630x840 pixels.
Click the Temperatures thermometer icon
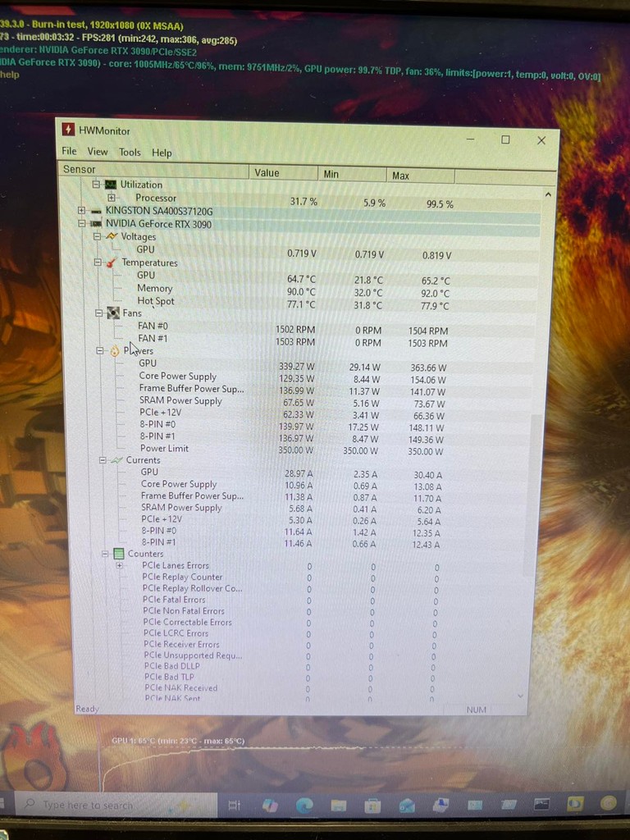[x=112, y=262]
